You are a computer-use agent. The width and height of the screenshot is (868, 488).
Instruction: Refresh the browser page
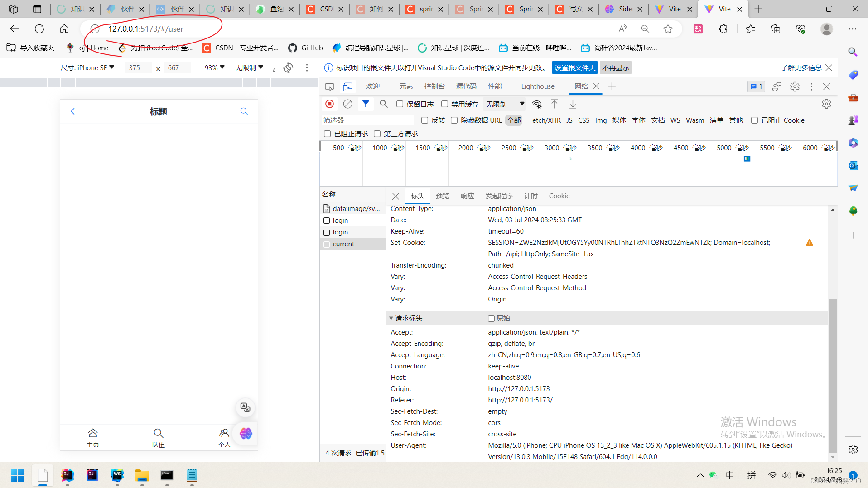39,29
